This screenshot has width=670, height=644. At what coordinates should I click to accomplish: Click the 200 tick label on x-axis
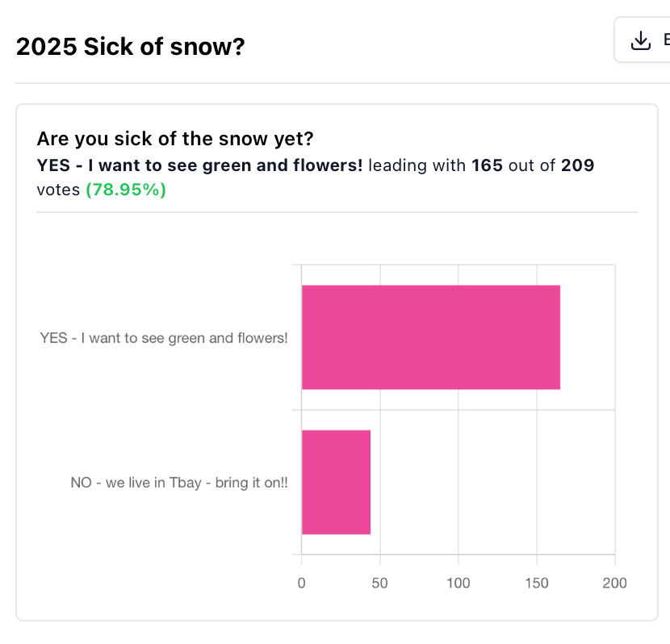(x=614, y=583)
